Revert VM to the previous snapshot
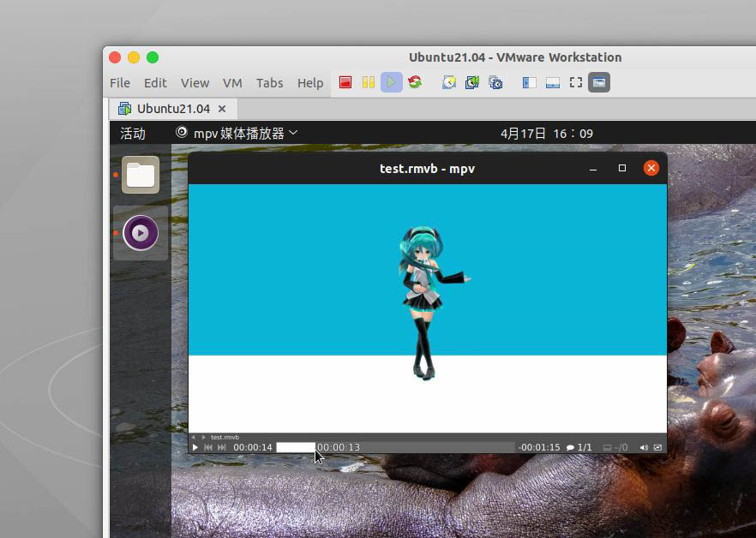 472,83
